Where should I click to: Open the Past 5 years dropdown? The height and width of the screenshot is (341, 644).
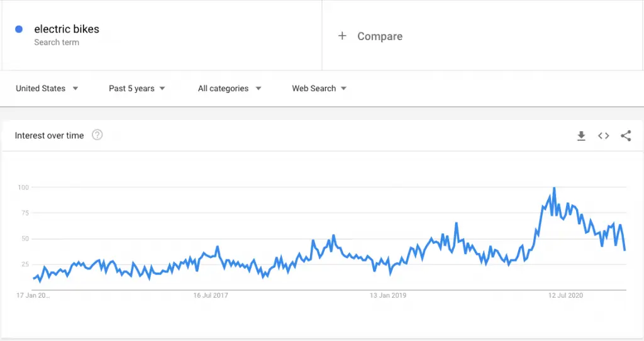[136, 88]
